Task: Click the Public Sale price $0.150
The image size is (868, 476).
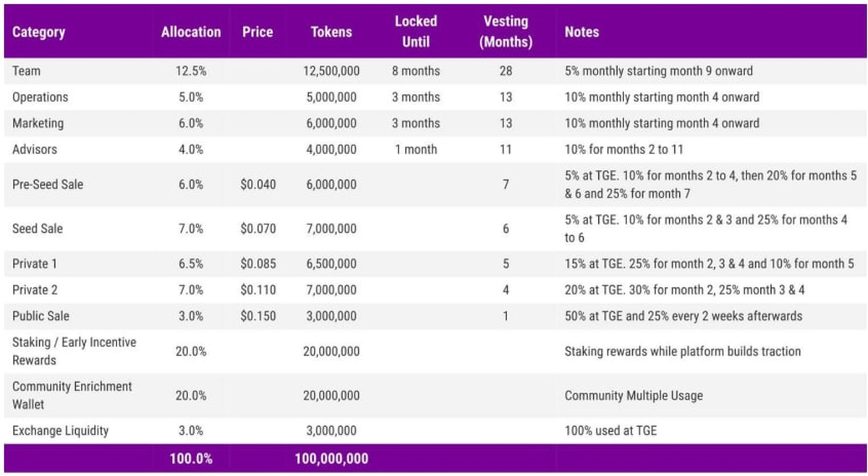Action: point(258,316)
